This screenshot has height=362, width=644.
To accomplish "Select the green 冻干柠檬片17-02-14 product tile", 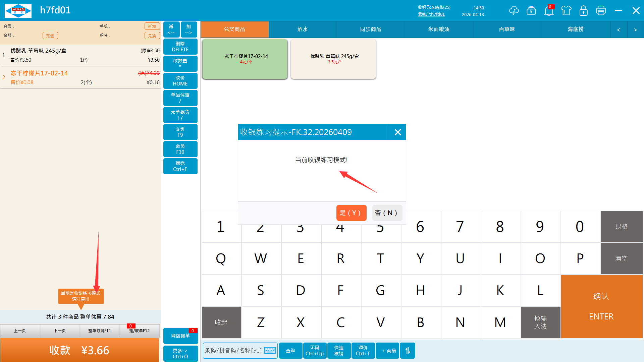I will 245,59.
